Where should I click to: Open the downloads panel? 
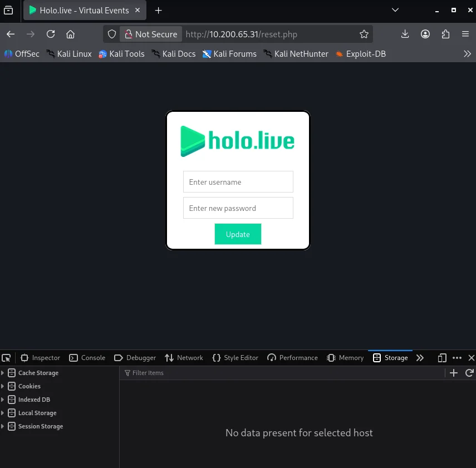[405, 34]
